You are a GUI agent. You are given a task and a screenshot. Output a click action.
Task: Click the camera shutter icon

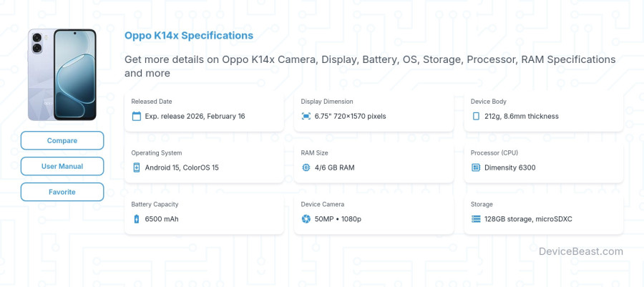click(306, 219)
